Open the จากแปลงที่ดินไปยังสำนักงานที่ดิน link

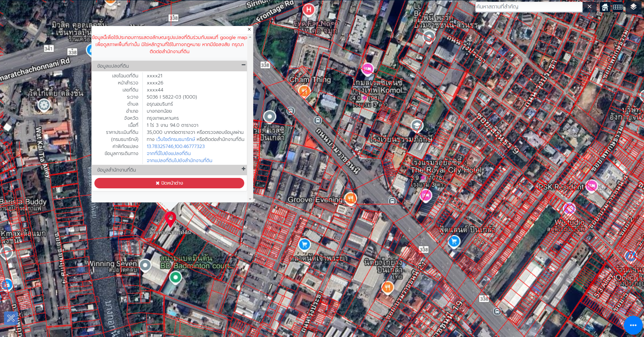coord(179,160)
